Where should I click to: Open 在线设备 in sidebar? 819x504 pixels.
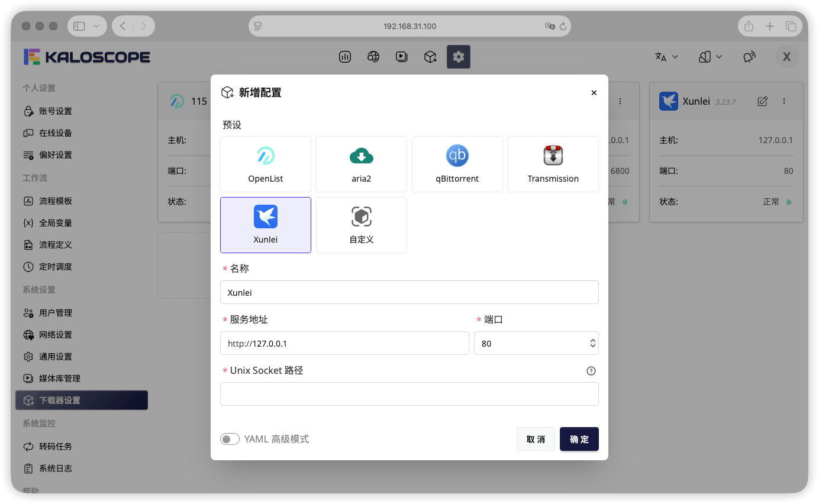click(82, 133)
